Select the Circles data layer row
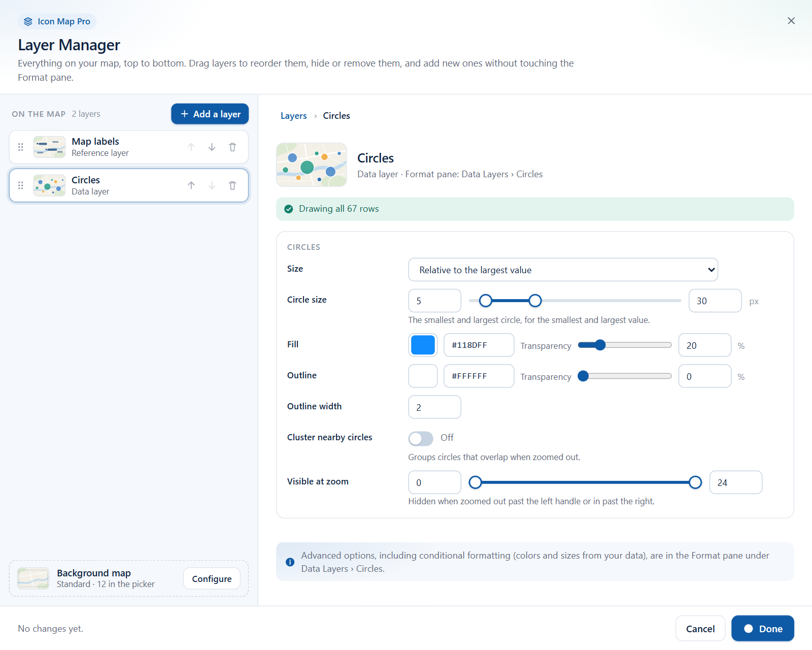Image resolution: width=812 pixels, height=650 pixels. pyautogui.click(x=129, y=186)
